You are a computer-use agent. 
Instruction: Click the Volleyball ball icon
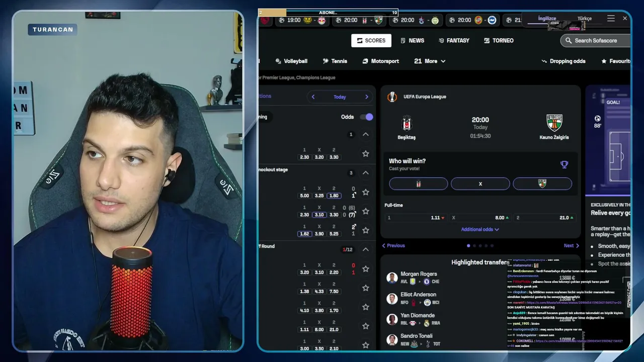tap(278, 61)
